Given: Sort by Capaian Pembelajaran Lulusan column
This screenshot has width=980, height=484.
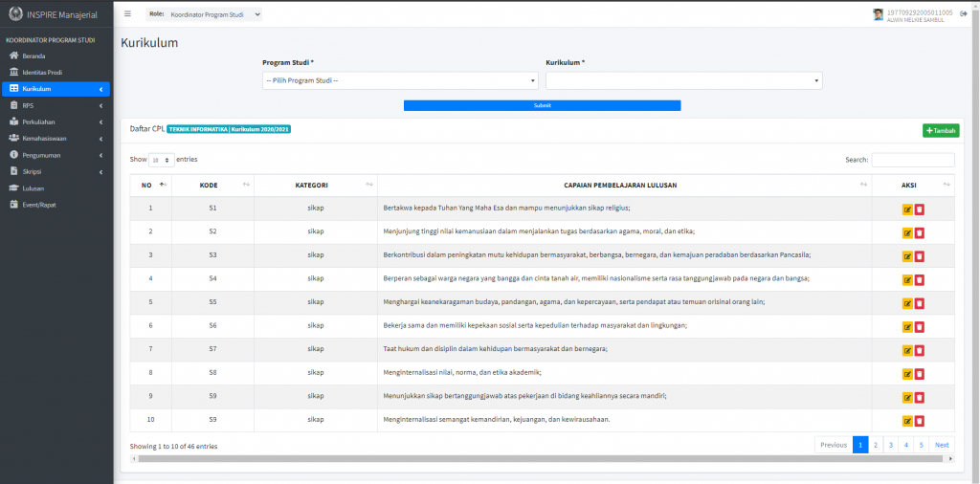Looking at the screenshot, I should [624, 185].
